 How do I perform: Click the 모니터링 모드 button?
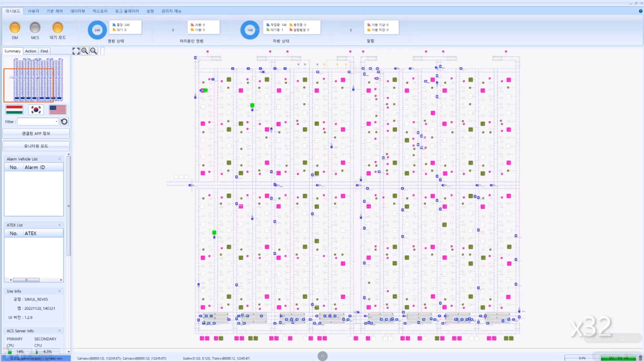pos(36,146)
